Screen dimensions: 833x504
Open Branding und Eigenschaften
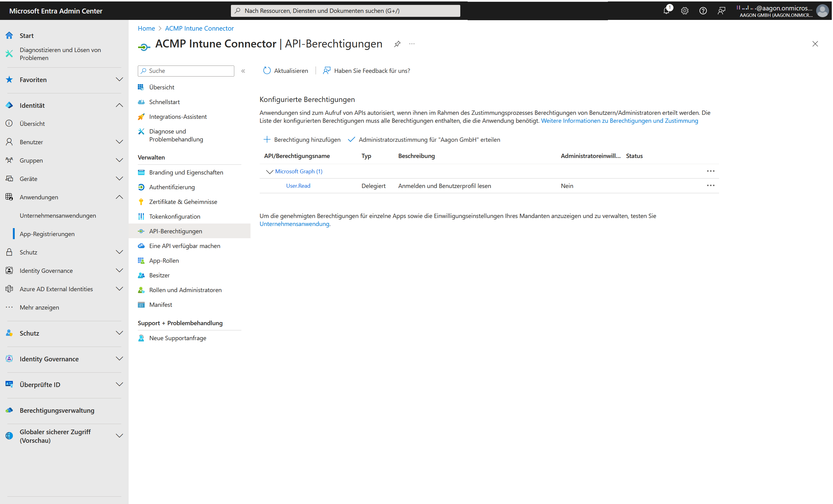(186, 172)
